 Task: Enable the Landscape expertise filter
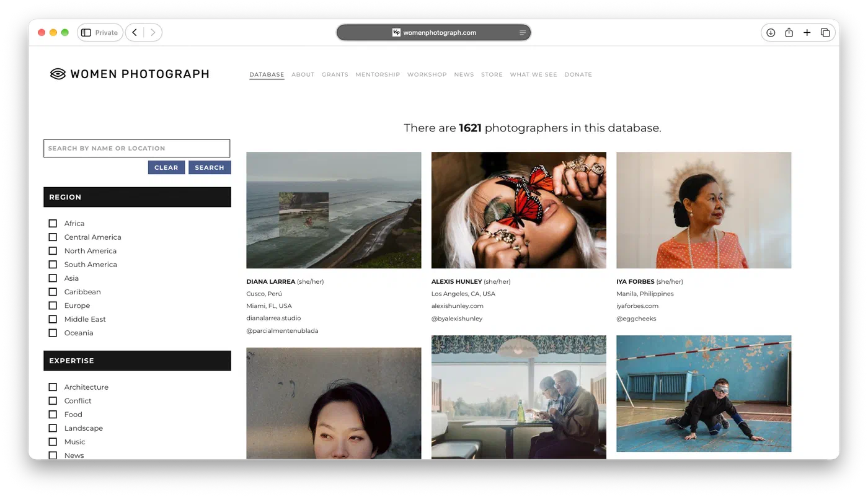coord(53,428)
